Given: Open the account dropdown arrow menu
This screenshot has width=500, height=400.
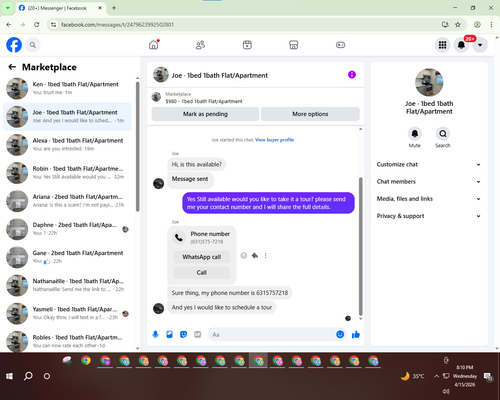Looking at the screenshot, I should (480, 45).
